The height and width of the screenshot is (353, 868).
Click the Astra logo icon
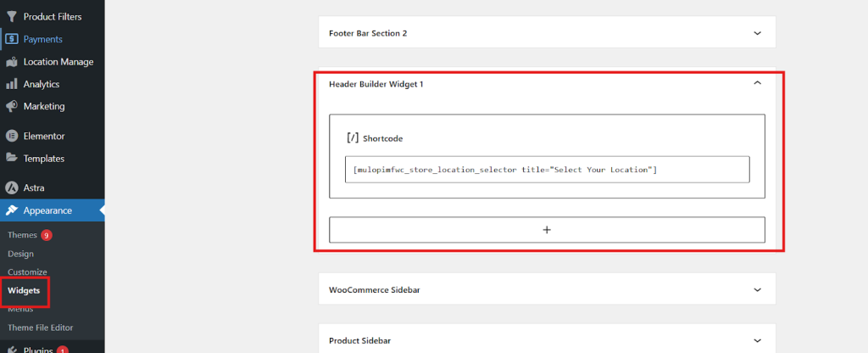click(12, 188)
